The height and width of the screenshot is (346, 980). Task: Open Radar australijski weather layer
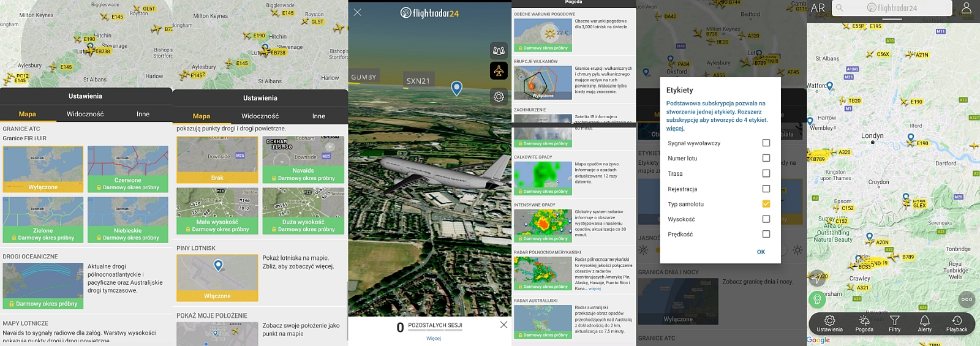[x=543, y=322]
